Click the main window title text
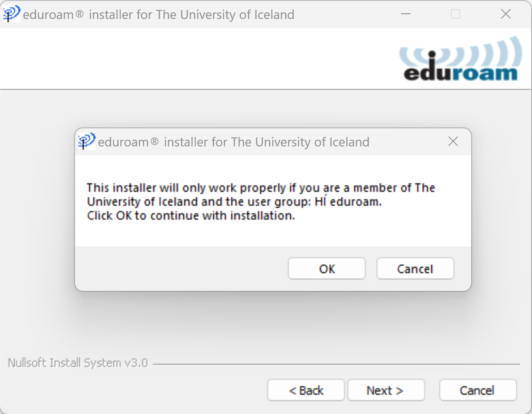 (159, 15)
